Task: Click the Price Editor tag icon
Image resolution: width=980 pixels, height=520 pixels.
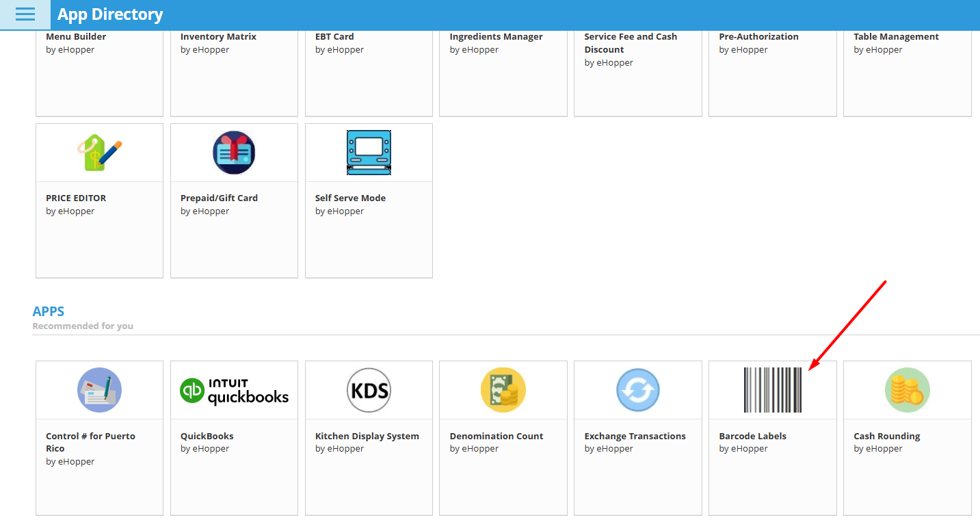Action: tap(99, 153)
